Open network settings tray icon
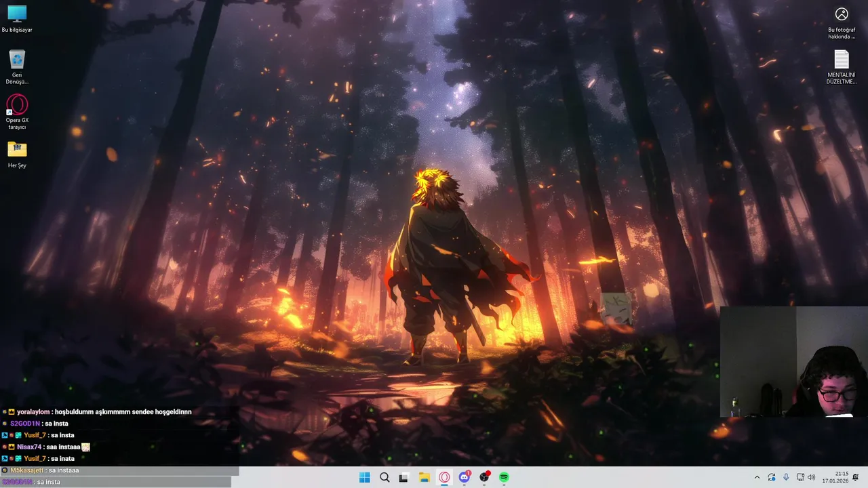 800,477
